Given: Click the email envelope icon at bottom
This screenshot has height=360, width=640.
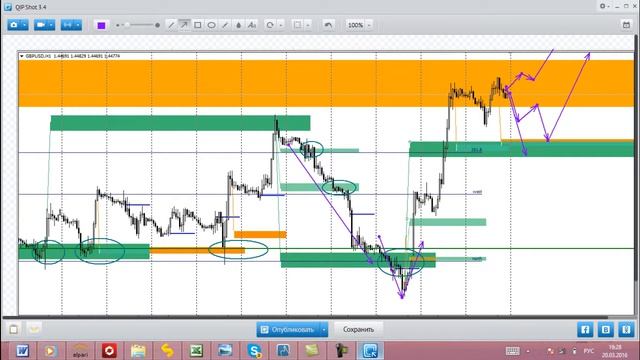Looking at the screenshot, I should coord(34,329).
